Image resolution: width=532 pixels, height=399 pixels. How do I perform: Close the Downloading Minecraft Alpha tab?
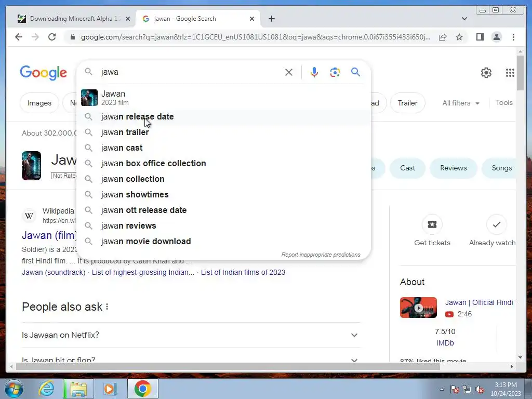(x=128, y=19)
